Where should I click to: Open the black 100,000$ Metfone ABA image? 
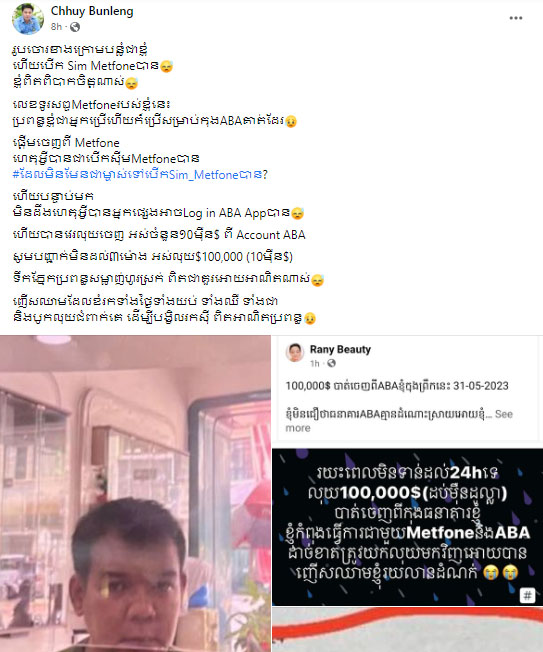(407, 527)
